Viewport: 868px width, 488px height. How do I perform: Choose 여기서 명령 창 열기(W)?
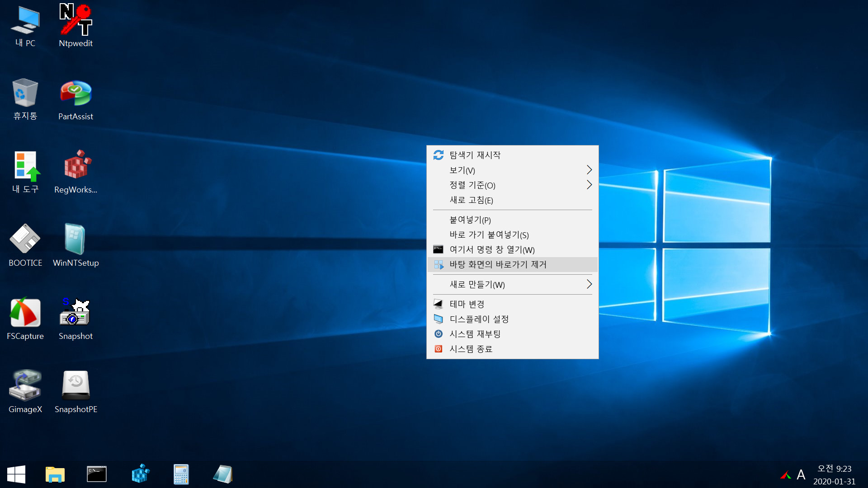(x=513, y=249)
